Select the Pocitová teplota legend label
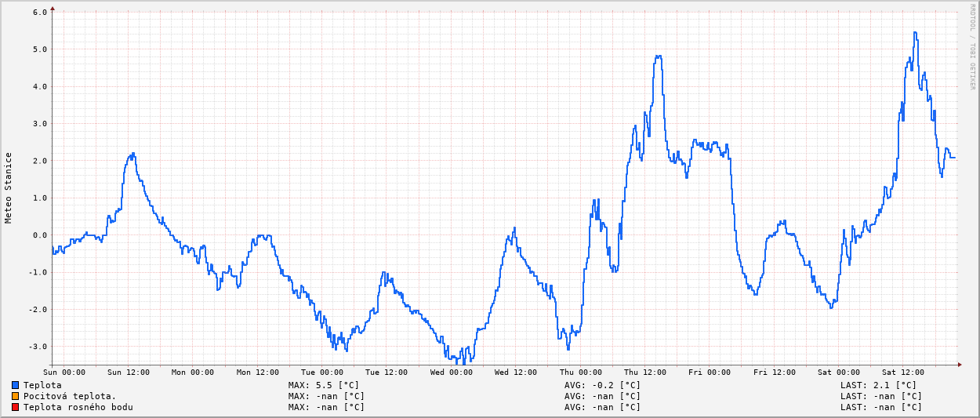Viewport: 980px width, 418px height. coord(70,396)
